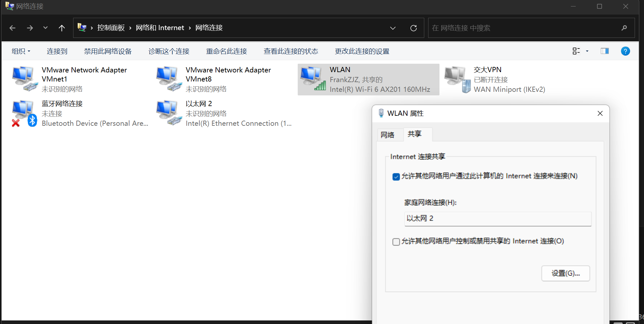The image size is (644, 324).
Task: Expand the 组织 dropdown menu
Action: coord(21,51)
